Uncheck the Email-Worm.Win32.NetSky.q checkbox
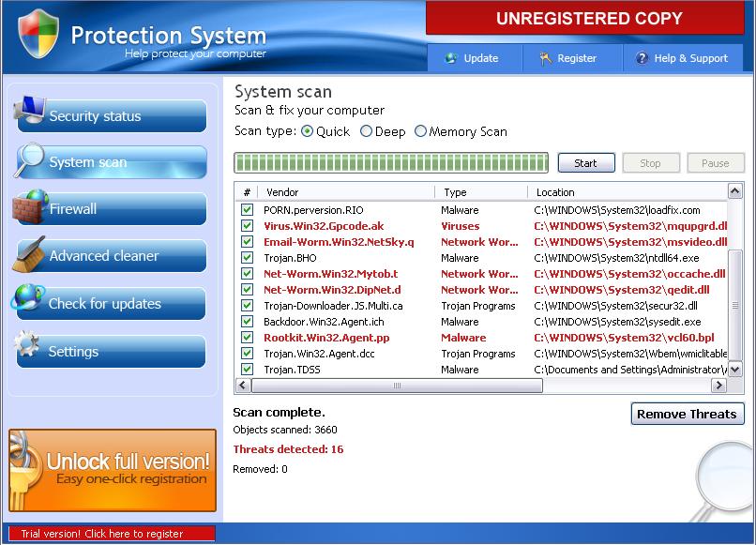756x545 pixels. (x=248, y=242)
